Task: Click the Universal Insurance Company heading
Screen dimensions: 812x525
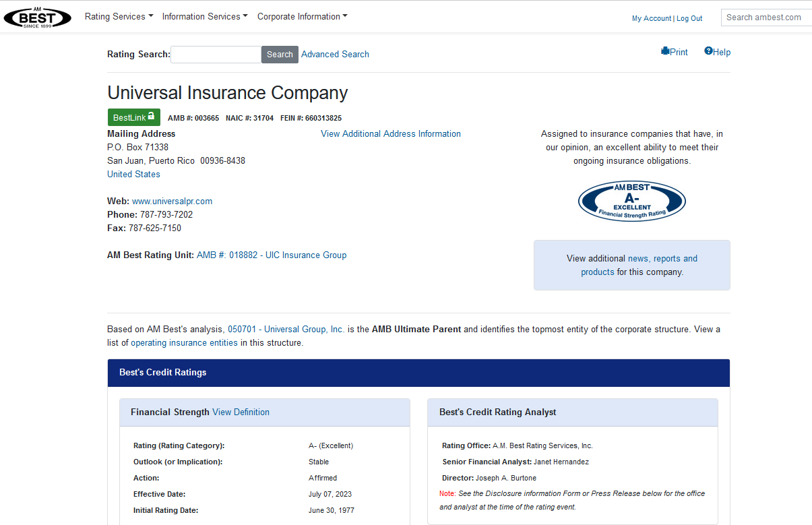Action: point(228,93)
